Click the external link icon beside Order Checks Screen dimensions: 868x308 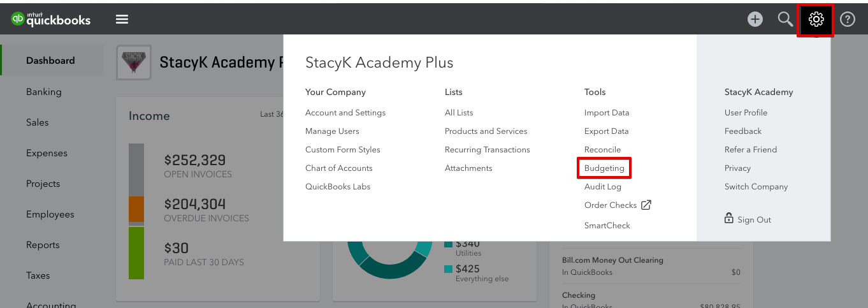646,205
